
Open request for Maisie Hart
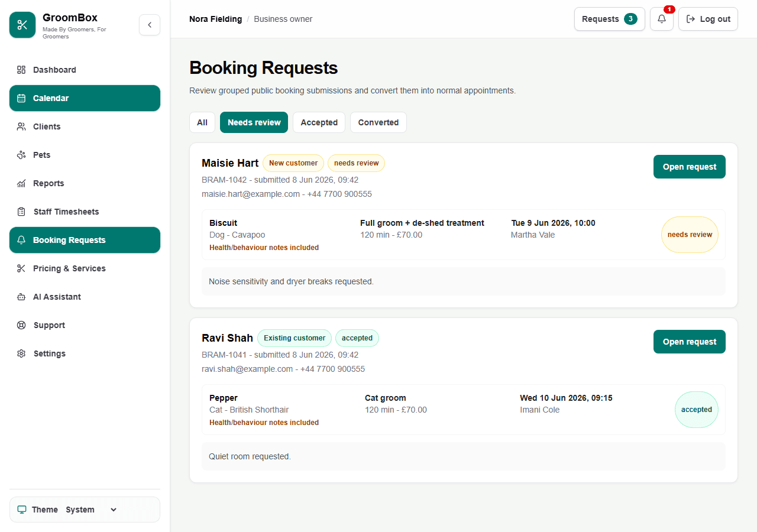coord(690,167)
